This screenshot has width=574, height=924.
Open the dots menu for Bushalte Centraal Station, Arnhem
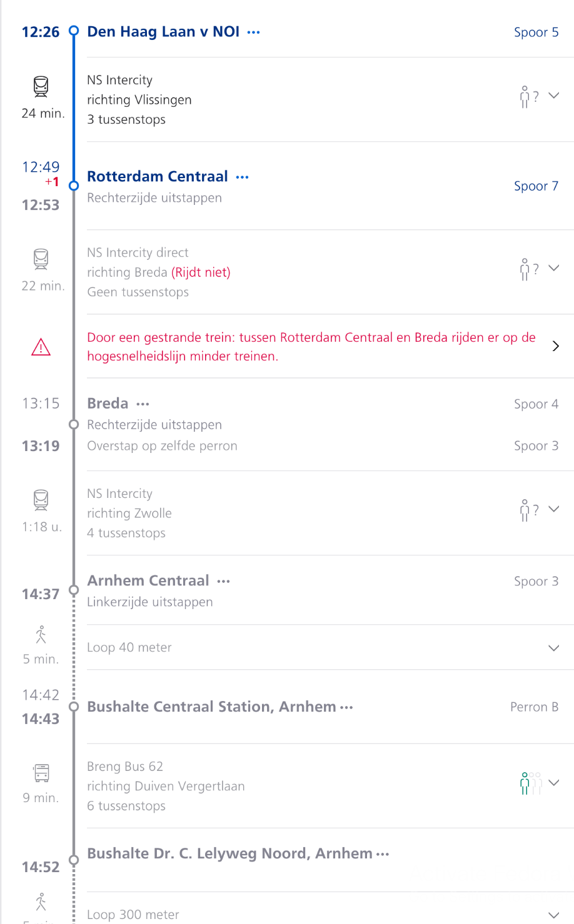click(346, 708)
